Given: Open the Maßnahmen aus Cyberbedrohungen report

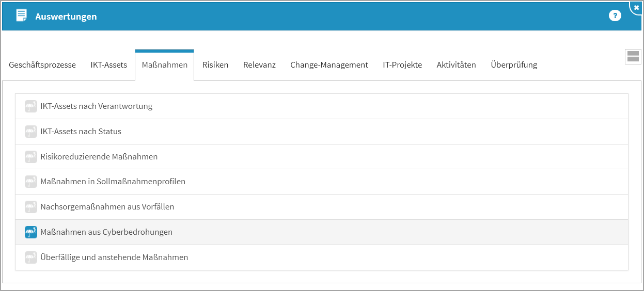Looking at the screenshot, I should 106,232.
